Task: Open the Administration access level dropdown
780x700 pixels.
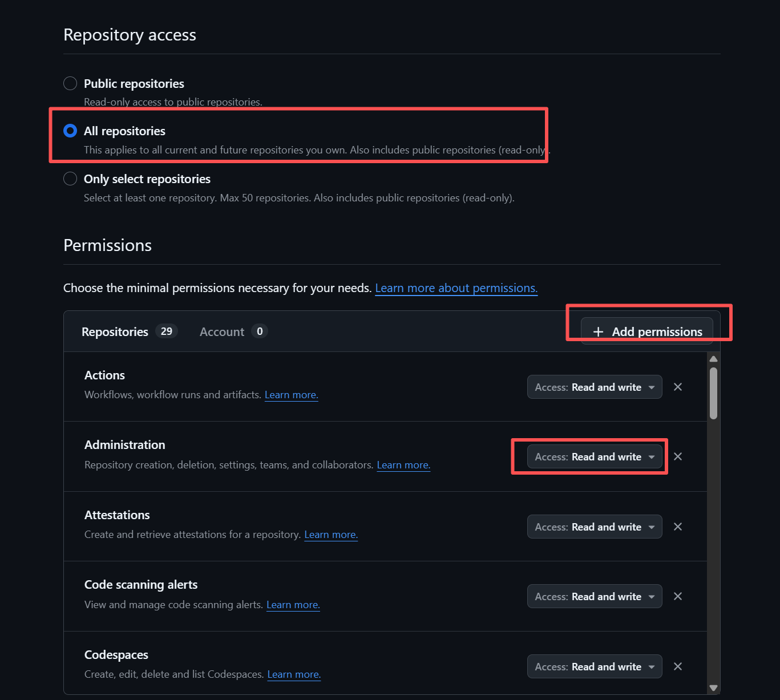Action: (594, 456)
